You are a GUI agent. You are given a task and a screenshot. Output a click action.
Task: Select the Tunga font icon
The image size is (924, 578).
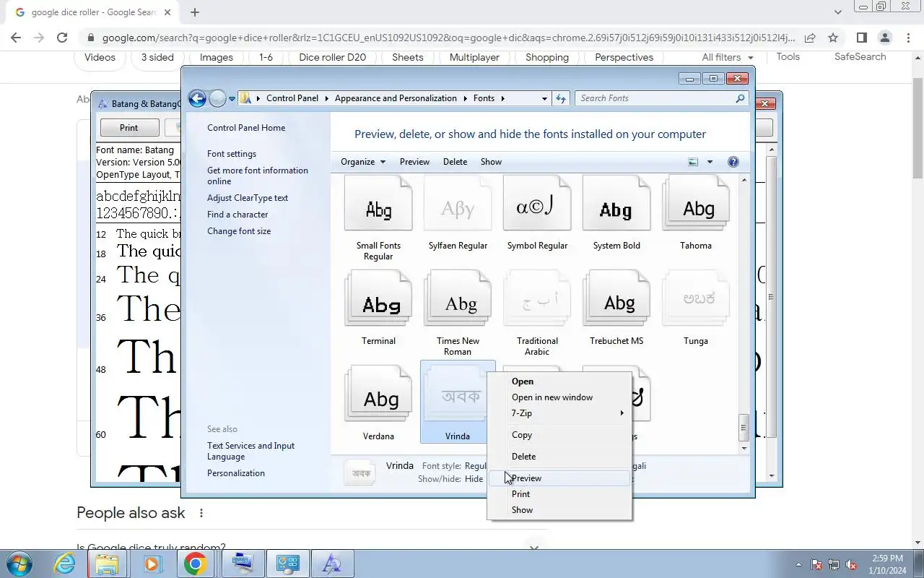(696, 300)
